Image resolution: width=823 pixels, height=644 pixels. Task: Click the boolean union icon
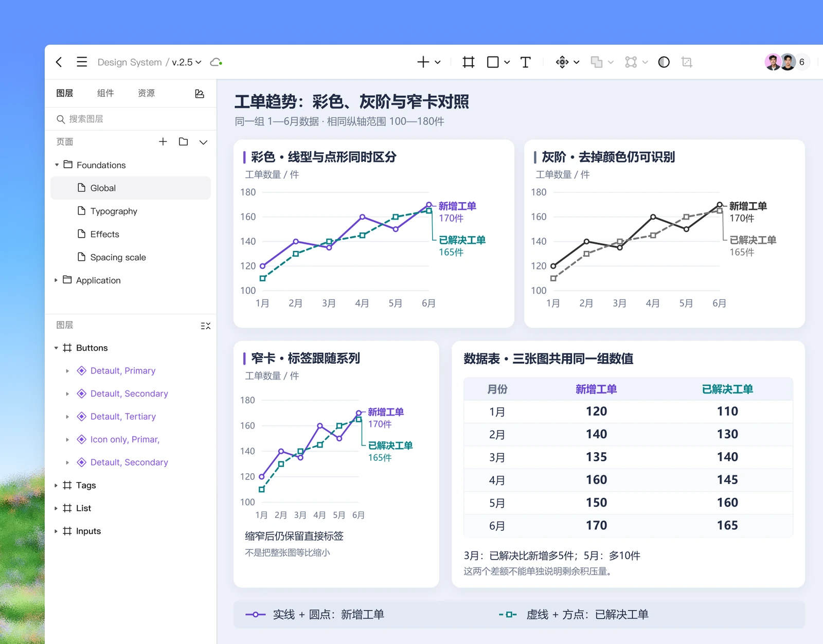(597, 62)
